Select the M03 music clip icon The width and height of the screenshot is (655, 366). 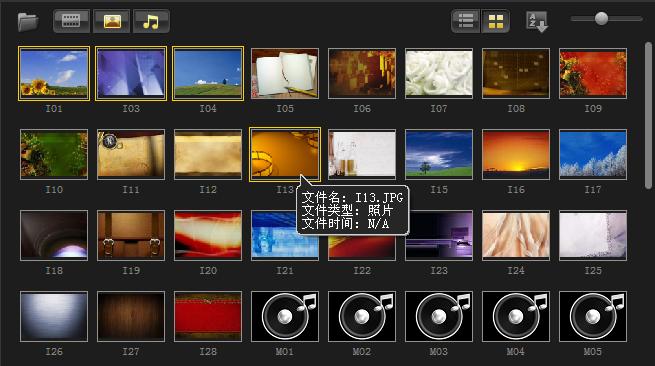point(439,317)
